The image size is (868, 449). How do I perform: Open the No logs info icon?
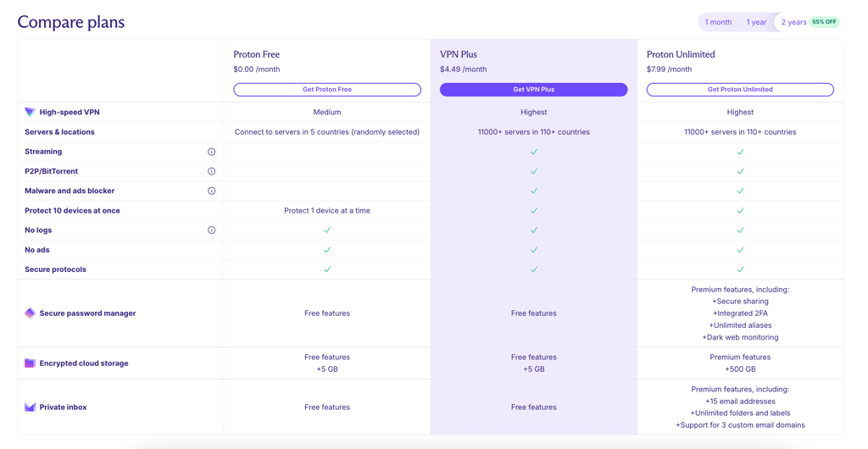[x=211, y=230]
